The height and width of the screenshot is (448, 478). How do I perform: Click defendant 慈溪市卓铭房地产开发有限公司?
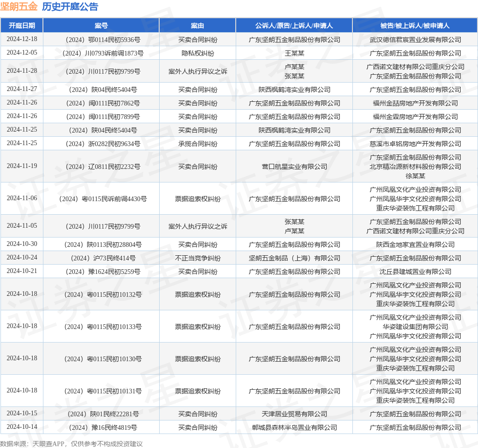[415, 144]
